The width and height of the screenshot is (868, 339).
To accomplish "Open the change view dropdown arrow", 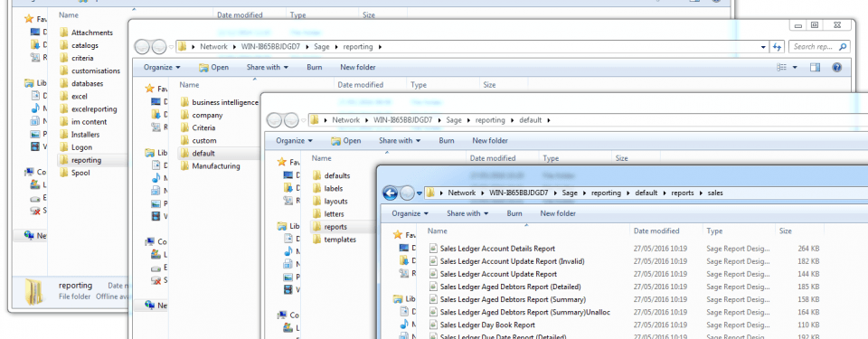I will [x=796, y=68].
